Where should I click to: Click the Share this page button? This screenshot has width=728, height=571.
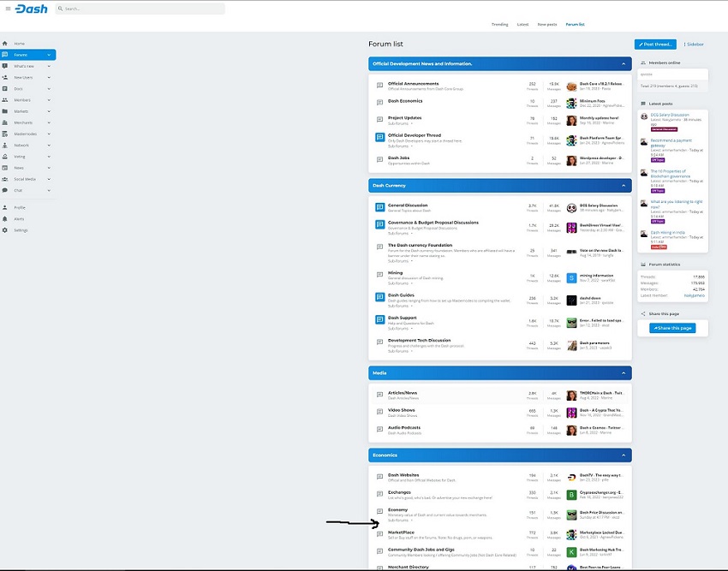coord(672,328)
